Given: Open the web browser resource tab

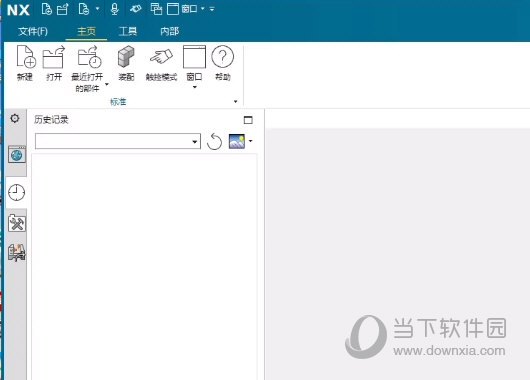Looking at the screenshot, I should click(17, 155).
